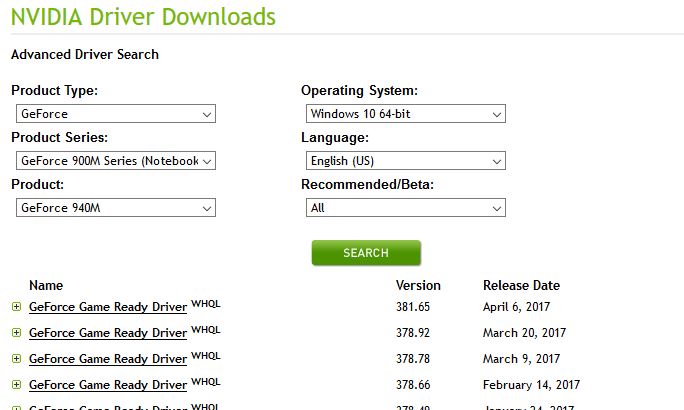Image resolution: width=684 pixels, height=410 pixels.
Task: Click release date April 6, 2017
Action: 516,307
